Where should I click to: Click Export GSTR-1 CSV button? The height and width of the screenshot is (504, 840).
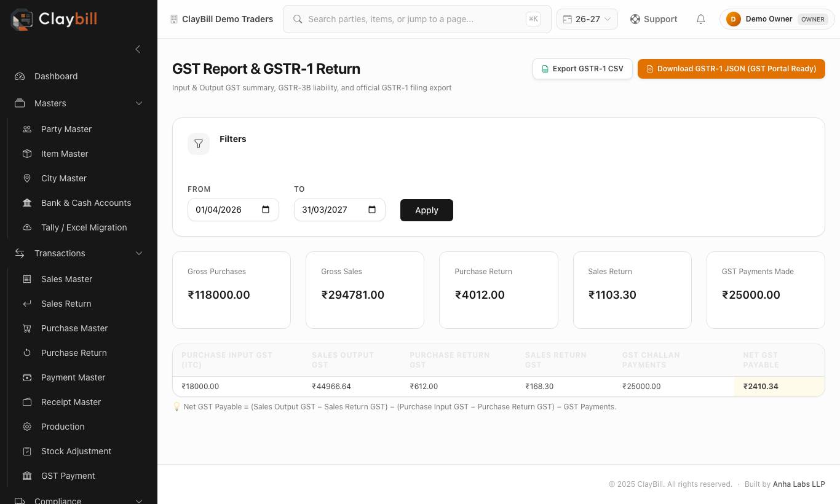(x=582, y=69)
